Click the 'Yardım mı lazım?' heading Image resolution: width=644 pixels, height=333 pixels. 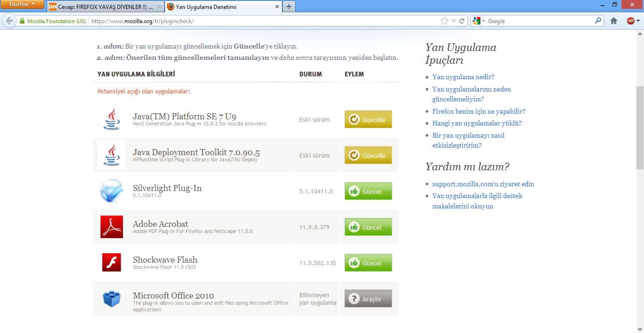pyautogui.click(x=467, y=166)
